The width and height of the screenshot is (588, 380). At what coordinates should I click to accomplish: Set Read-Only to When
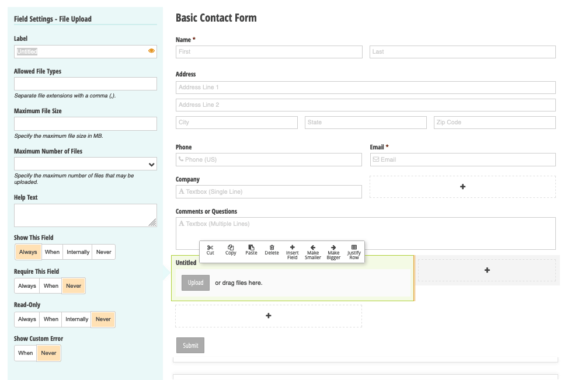[x=51, y=319]
